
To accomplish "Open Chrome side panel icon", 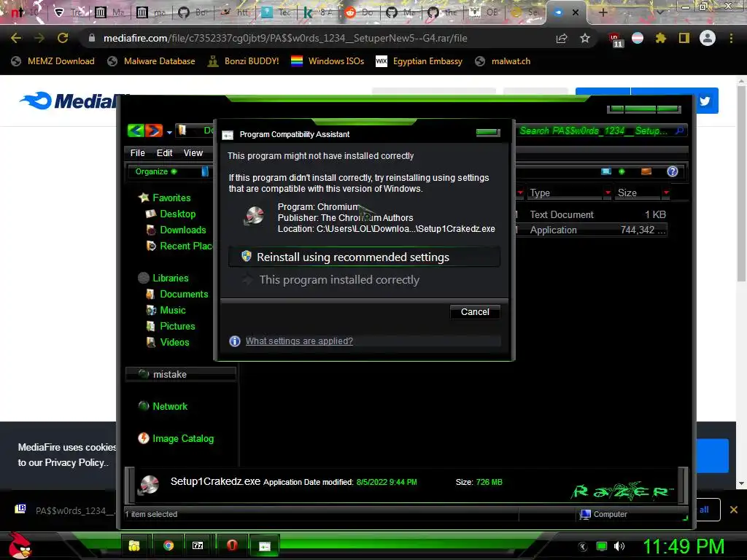I will coord(684,38).
